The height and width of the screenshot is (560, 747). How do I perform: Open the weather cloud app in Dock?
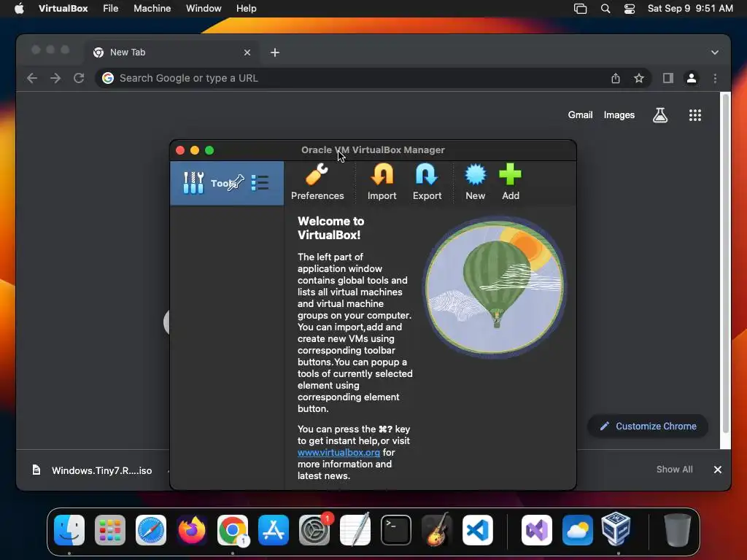click(x=578, y=529)
